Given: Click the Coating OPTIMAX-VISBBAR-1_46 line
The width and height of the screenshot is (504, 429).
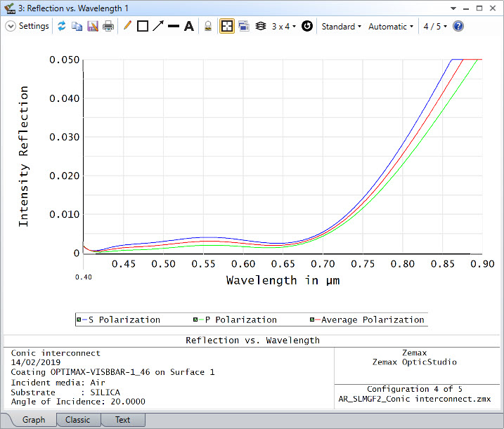Looking at the screenshot, I should pyautogui.click(x=112, y=372).
